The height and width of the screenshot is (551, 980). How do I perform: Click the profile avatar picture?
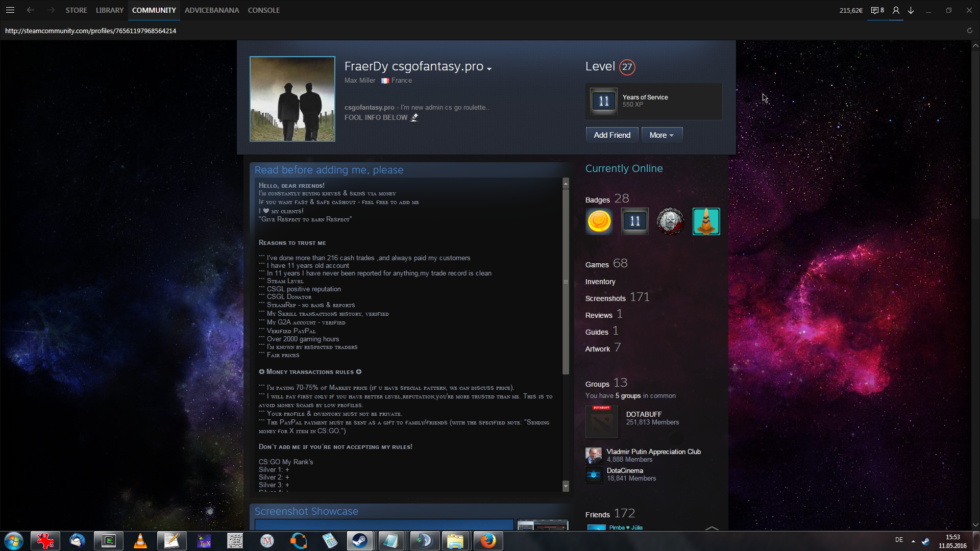(x=292, y=99)
